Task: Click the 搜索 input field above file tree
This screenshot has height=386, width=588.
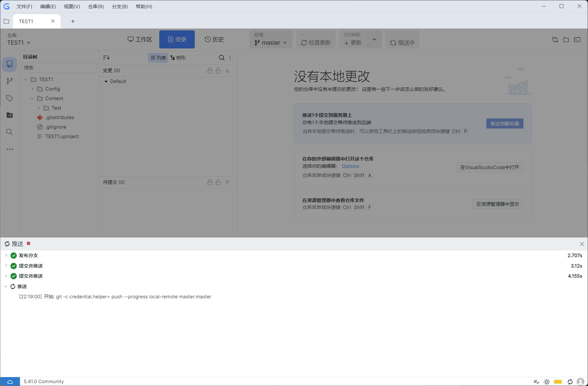Action: (59, 67)
